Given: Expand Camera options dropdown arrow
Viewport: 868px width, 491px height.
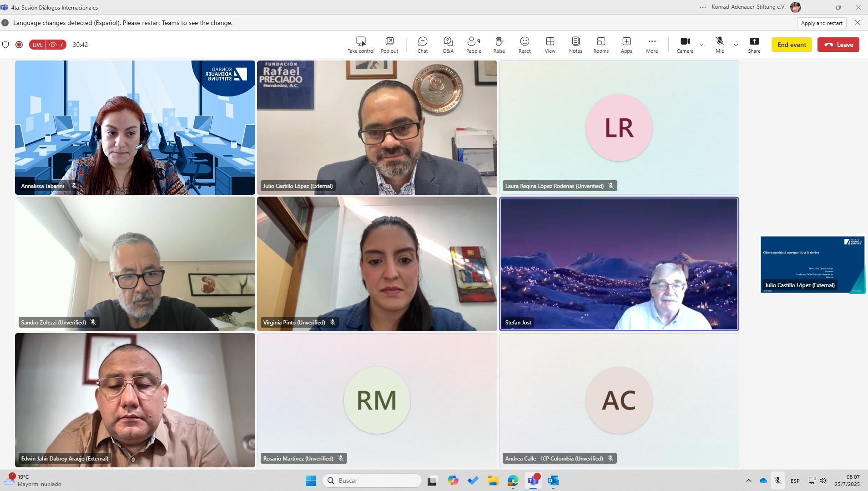Looking at the screenshot, I should click(x=701, y=45).
